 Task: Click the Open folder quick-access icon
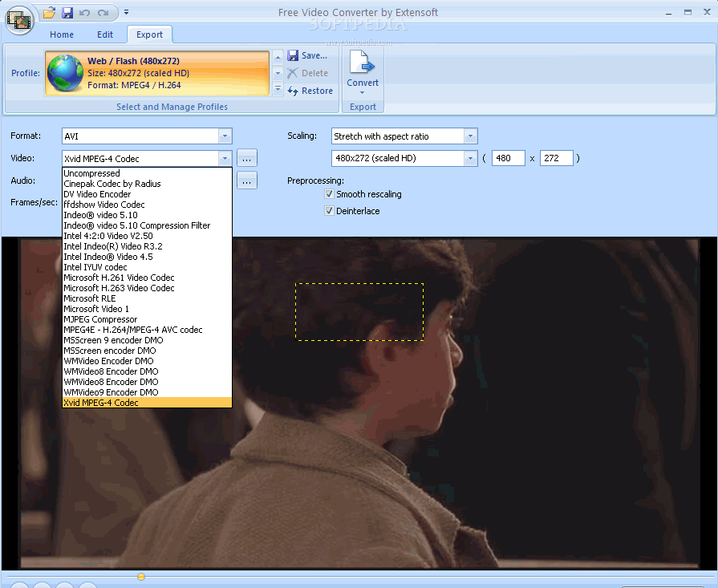point(50,12)
